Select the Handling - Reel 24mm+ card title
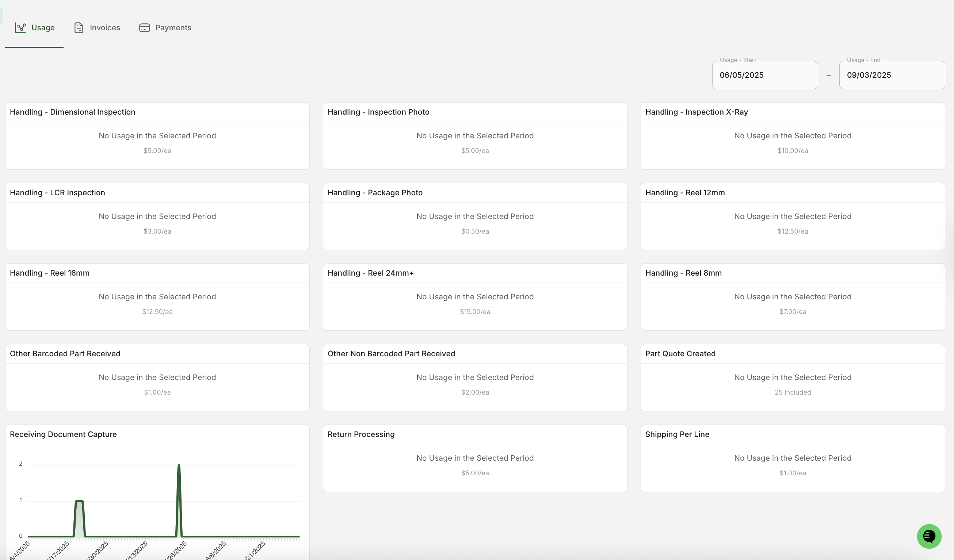This screenshot has width=954, height=560. tap(370, 273)
